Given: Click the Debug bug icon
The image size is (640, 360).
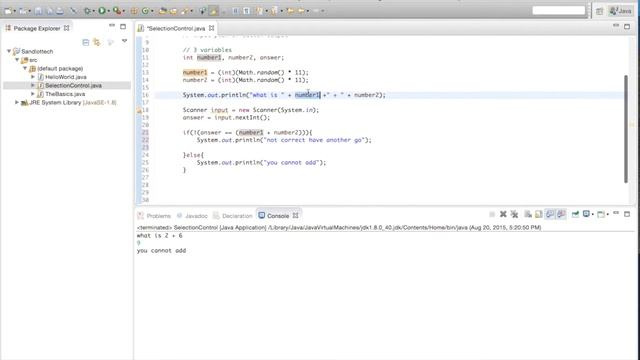Looking at the screenshot, I should click(87, 11).
